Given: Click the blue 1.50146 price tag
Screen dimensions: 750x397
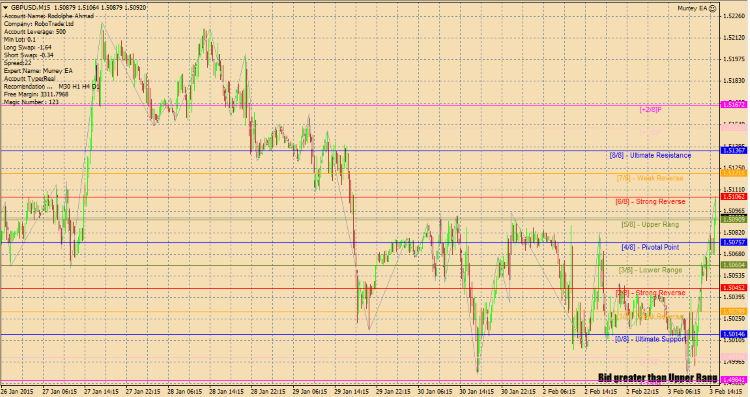Looking at the screenshot, I should tap(734, 334).
